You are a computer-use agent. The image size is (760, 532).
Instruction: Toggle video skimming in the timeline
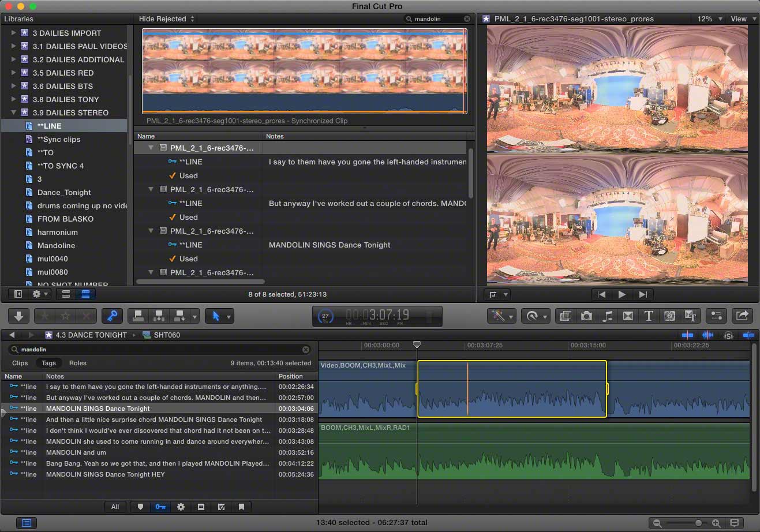(687, 335)
